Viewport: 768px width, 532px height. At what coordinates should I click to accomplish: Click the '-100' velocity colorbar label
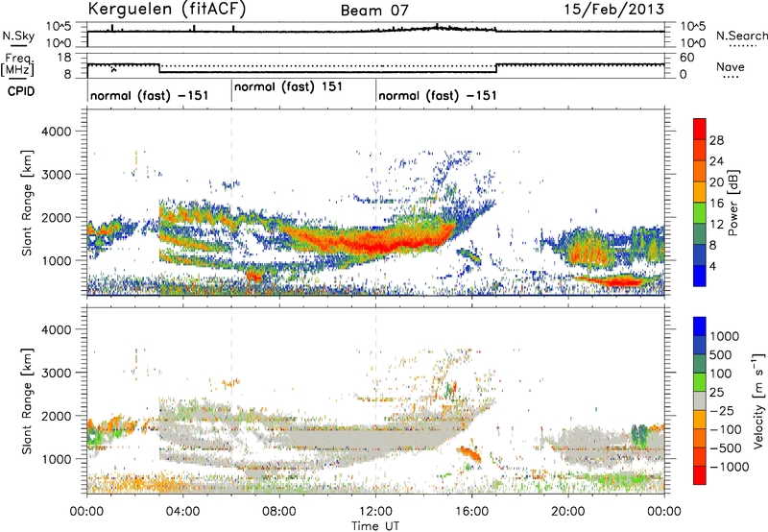[x=726, y=429]
